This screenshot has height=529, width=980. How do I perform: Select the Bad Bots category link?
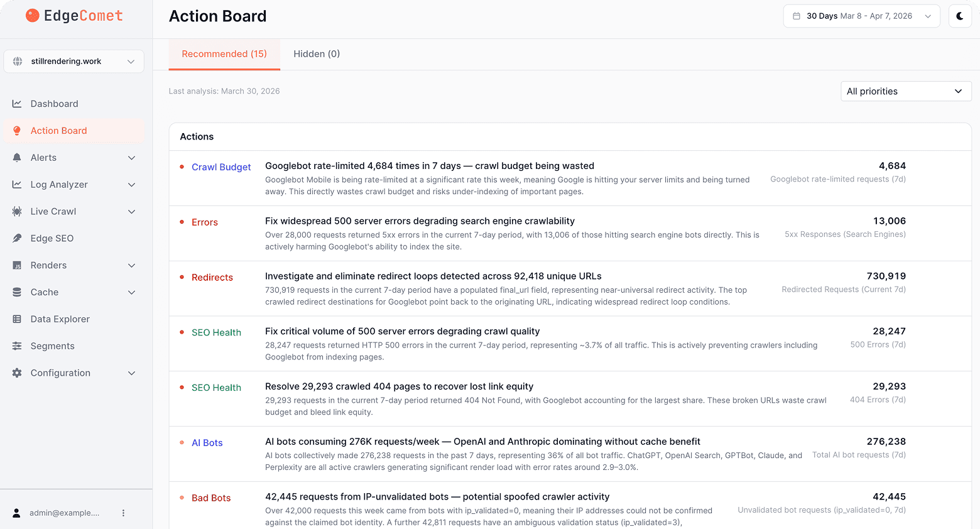pos(211,498)
